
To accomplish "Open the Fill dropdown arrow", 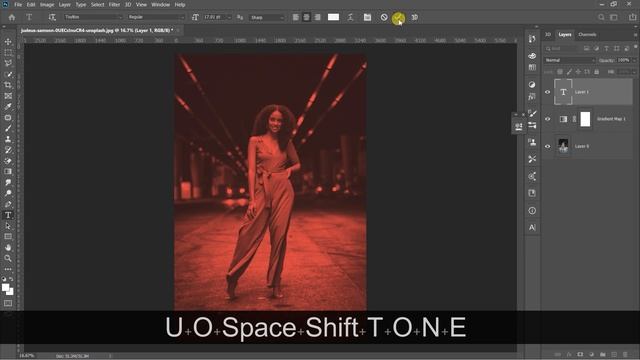I will point(634,72).
